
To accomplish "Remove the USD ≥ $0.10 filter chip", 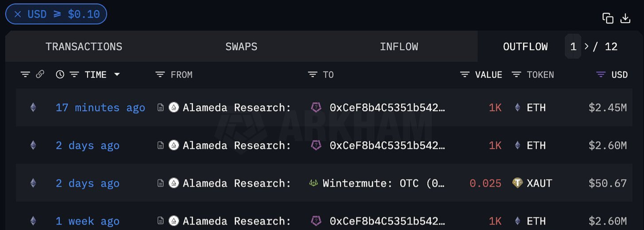I will tap(18, 14).
